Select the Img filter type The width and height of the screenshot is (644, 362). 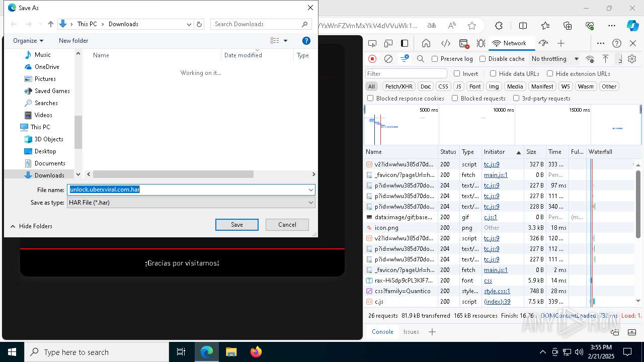tap(494, 86)
